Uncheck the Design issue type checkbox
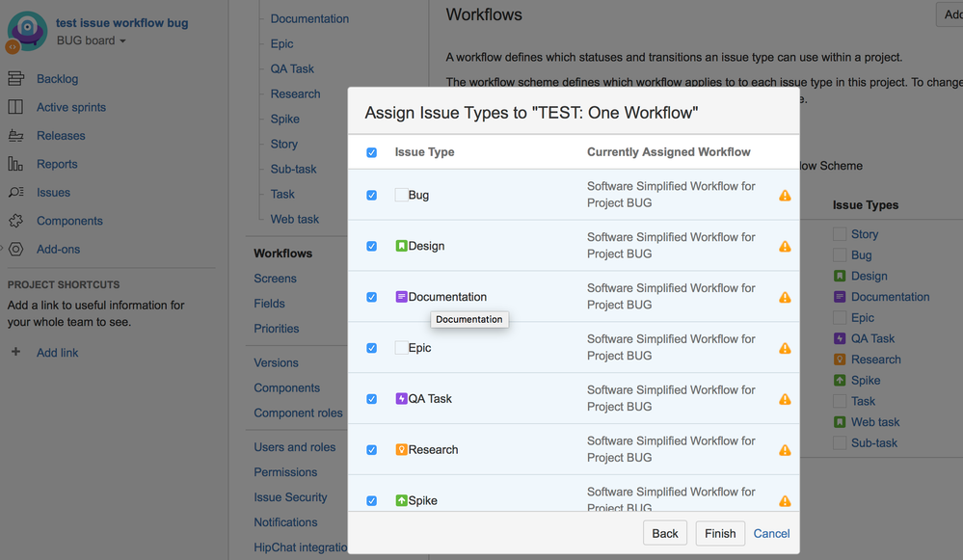The width and height of the screenshot is (963, 560). pos(371,246)
